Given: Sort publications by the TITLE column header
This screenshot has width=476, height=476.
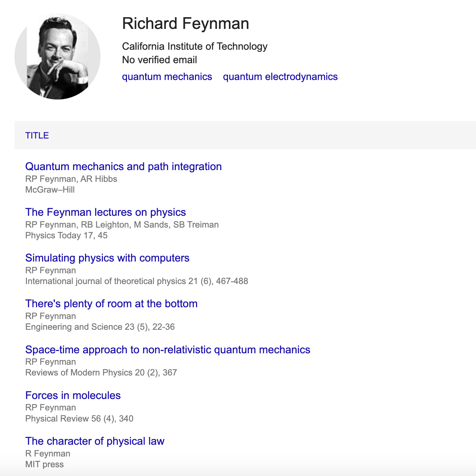Looking at the screenshot, I should 37,135.
